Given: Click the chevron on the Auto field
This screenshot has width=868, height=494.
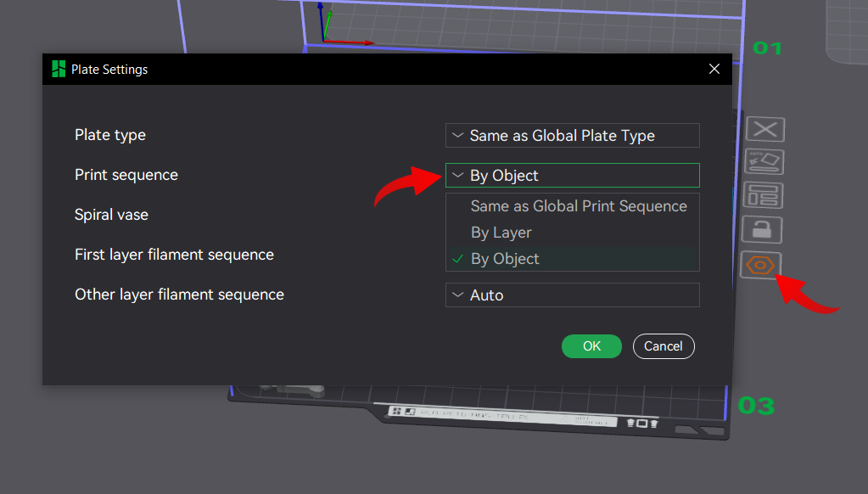Looking at the screenshot, I should [x=458, y=295].
